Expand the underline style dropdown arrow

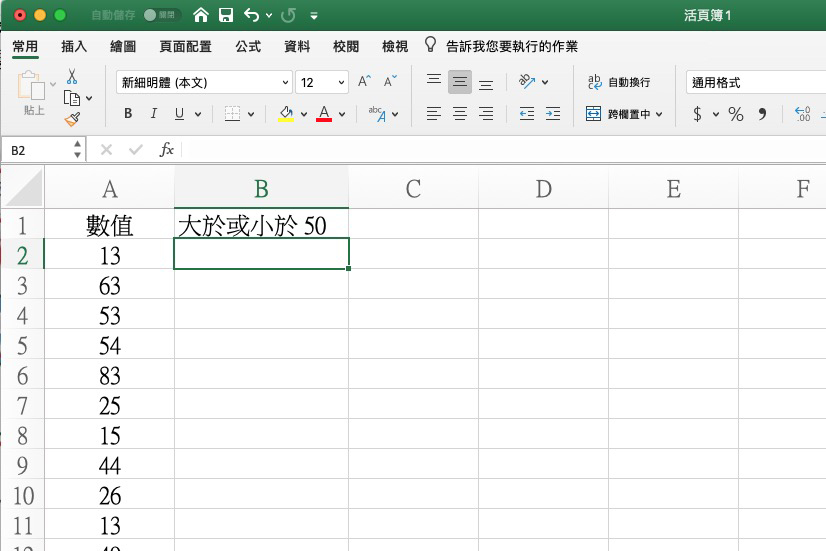pos(198,114)
